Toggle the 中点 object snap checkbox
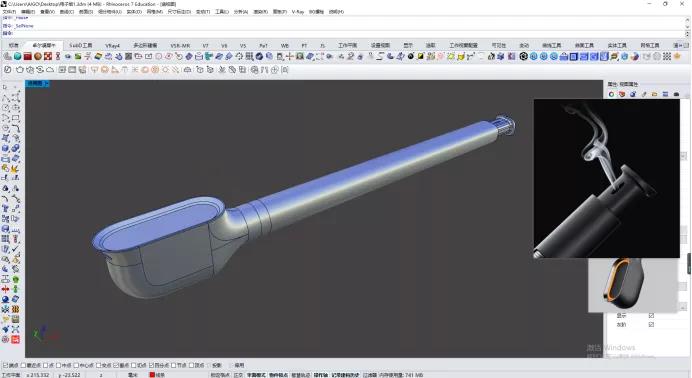The height and width of the screenshot is (378, 692). coord(58,365)
